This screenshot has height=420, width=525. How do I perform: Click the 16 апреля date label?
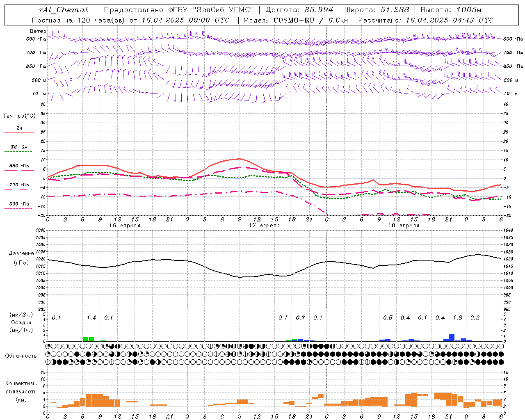(125, 226)
